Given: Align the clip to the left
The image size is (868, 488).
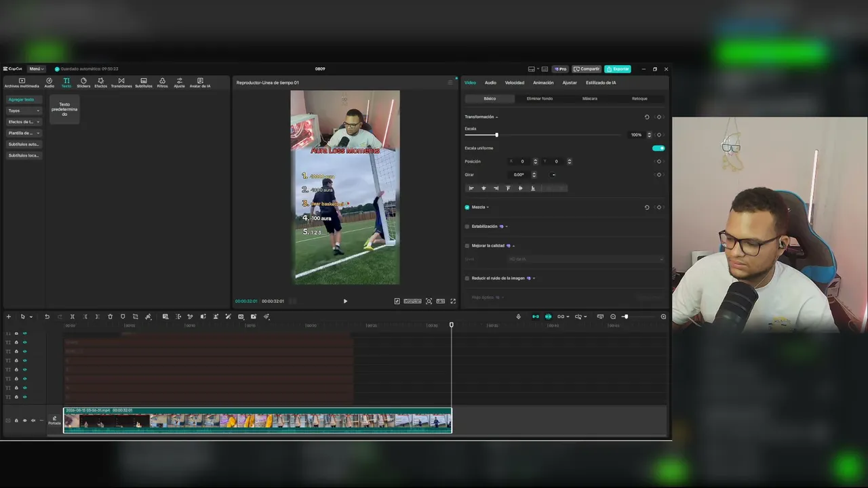Looking at the screenshot, I should pos(471,188).
